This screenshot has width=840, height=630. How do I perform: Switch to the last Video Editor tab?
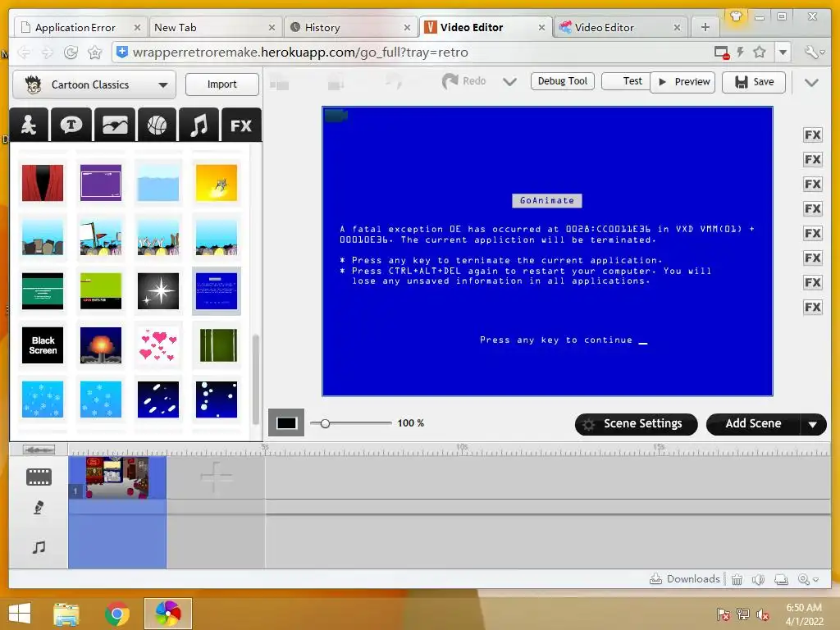coord(620,27)
